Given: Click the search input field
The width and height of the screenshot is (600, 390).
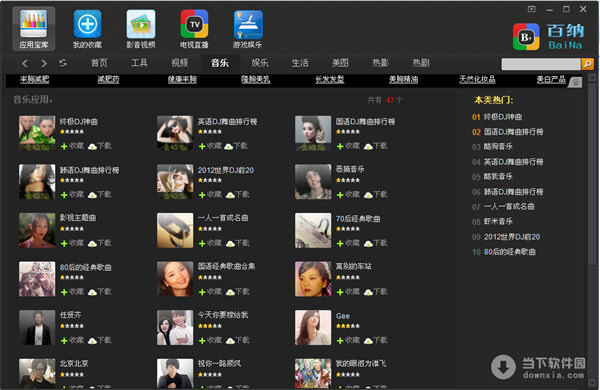Looking at the screenshot, I should (541, 64).
